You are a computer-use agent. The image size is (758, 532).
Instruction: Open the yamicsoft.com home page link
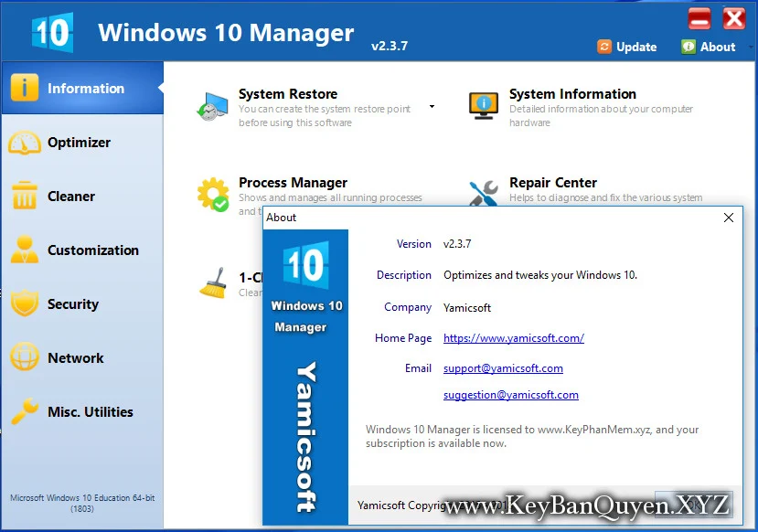[513, 338]
